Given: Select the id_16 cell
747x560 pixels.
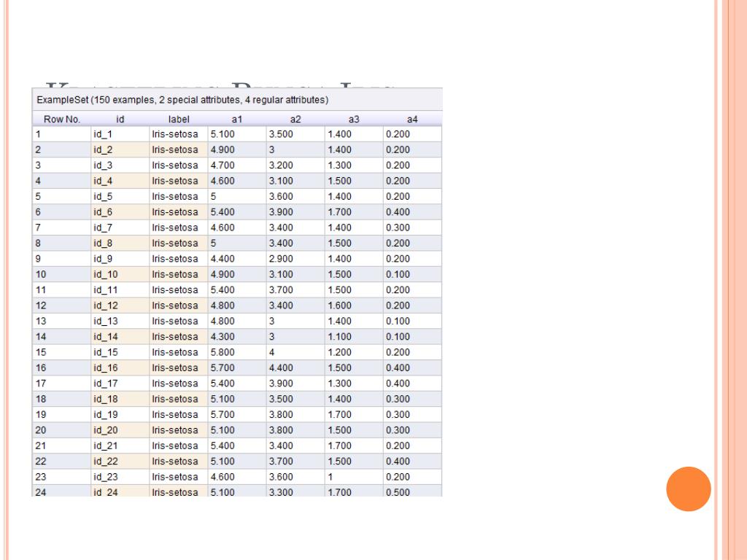Looking at the screenshot, I should tap(120, 368).
